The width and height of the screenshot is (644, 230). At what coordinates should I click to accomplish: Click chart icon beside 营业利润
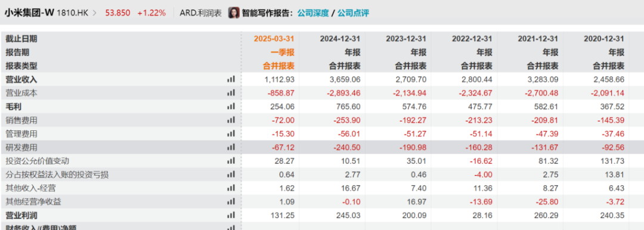pyautogui.click(x=231, y=215)
